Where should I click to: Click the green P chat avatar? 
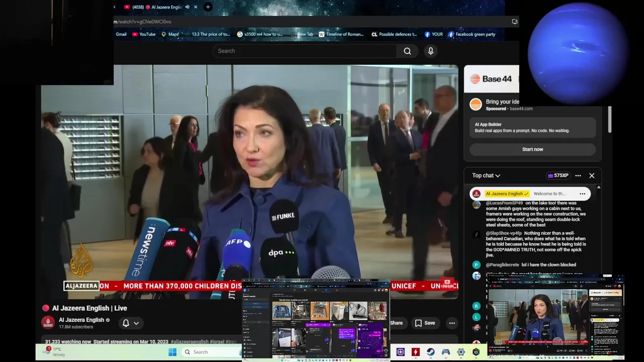pos(476,265)
